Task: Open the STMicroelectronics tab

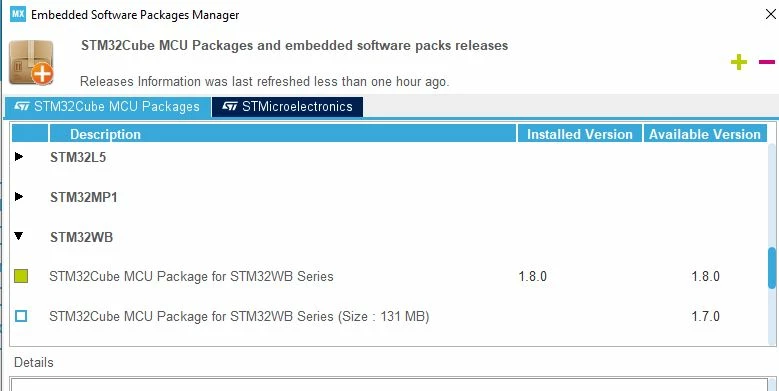Action: [287, 107]
